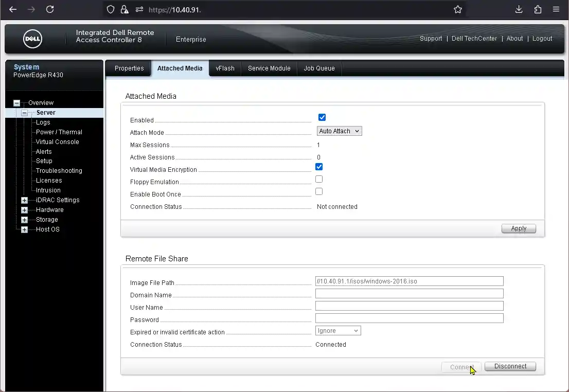Select Storage label in the tree
569x392 pixels.
point(47,220)
